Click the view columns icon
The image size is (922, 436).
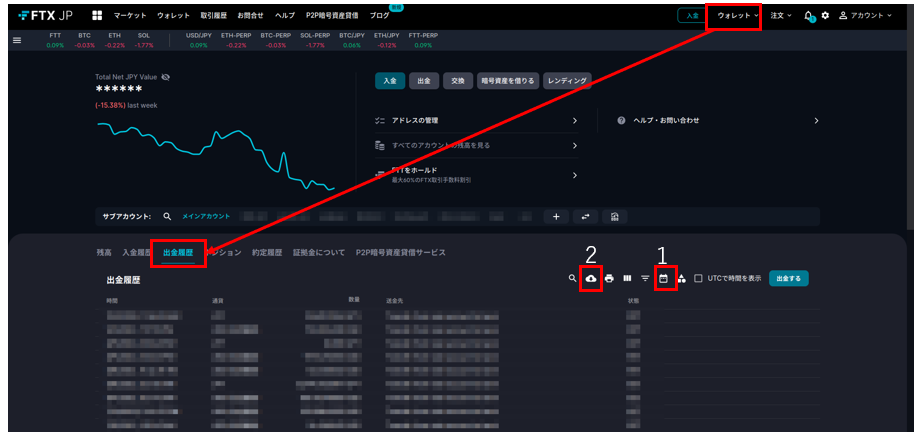[x=627, y=278]
